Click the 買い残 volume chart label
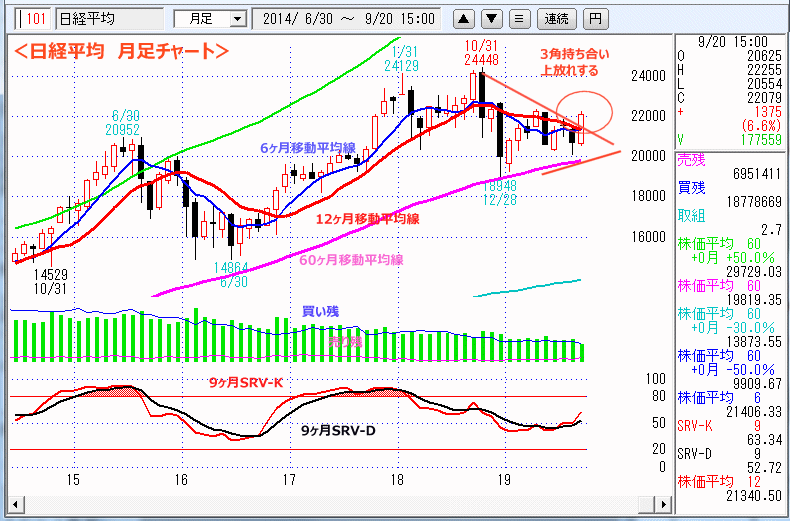The image size is (790, 521). coord(320,311)
